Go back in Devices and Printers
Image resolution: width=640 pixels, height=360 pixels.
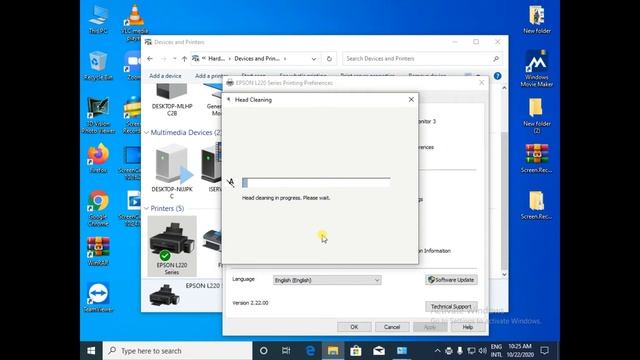(x=150, y=59)
